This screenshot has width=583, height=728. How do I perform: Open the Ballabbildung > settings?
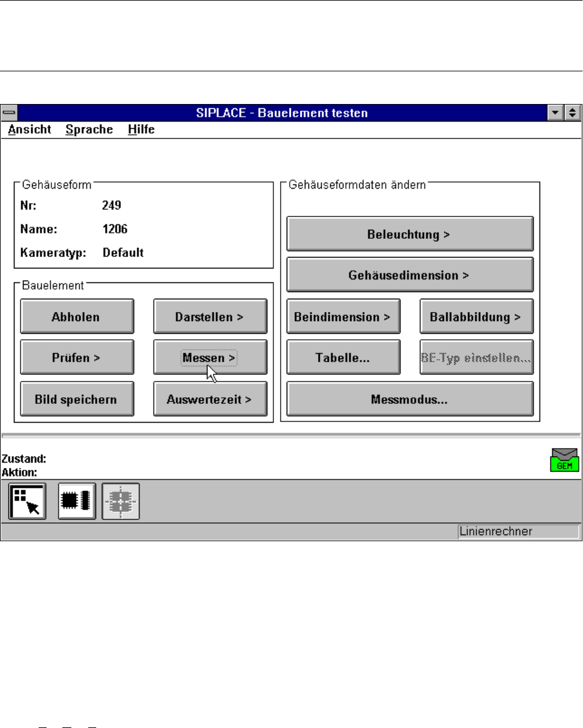click(477, 316)
